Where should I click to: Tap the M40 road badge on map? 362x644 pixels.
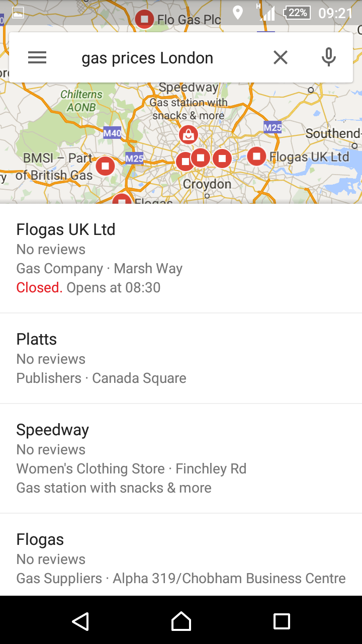112,133
